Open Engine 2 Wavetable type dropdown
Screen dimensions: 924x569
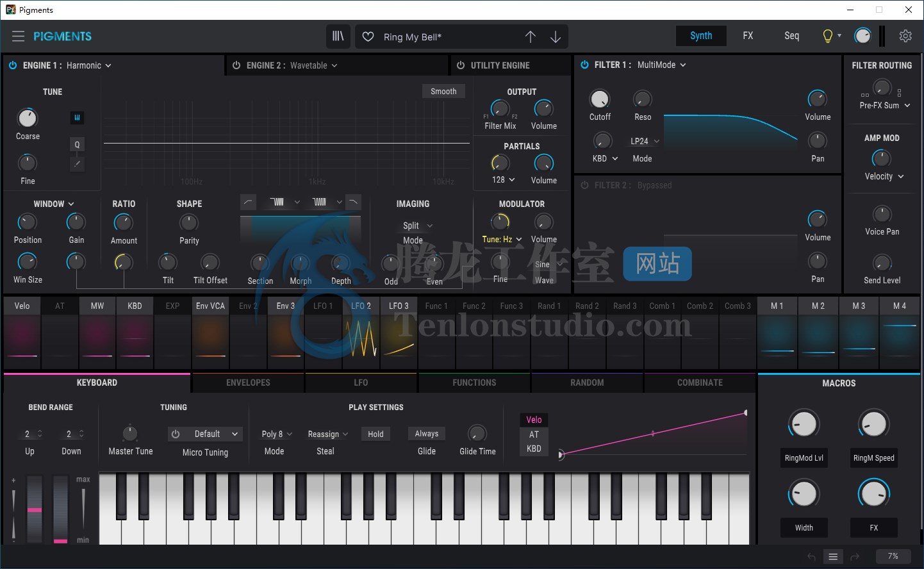(313, 65)
